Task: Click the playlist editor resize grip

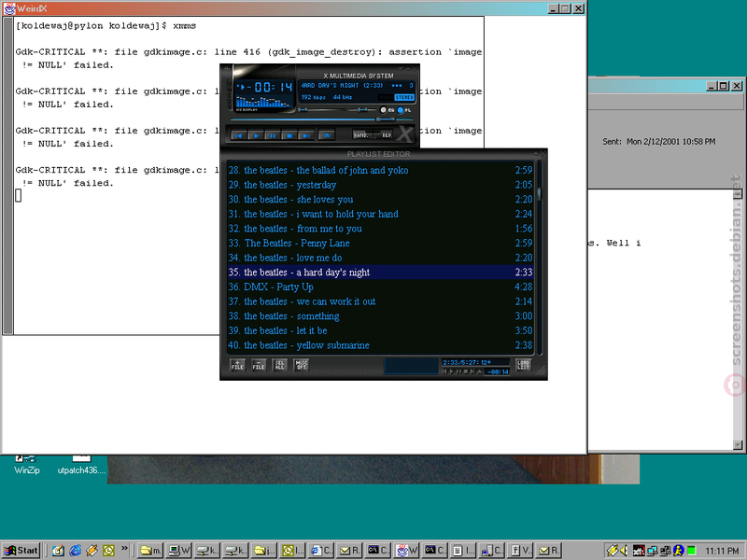Action: tap(541, 371)
